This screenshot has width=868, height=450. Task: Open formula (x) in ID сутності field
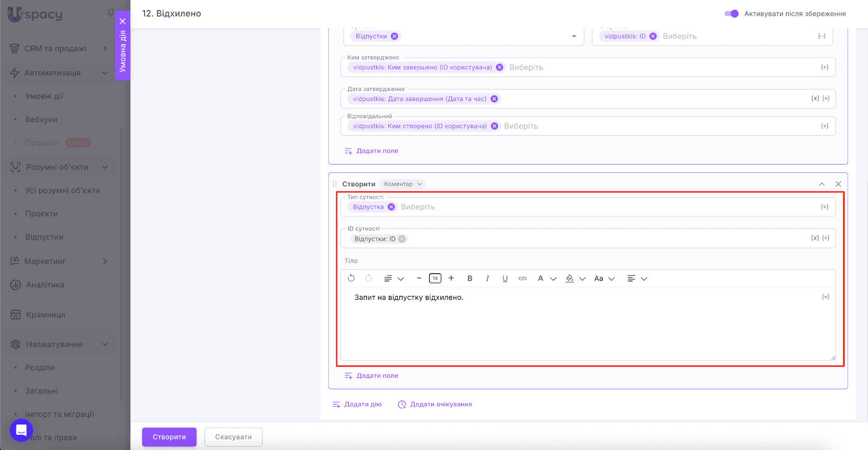[815, 238]
